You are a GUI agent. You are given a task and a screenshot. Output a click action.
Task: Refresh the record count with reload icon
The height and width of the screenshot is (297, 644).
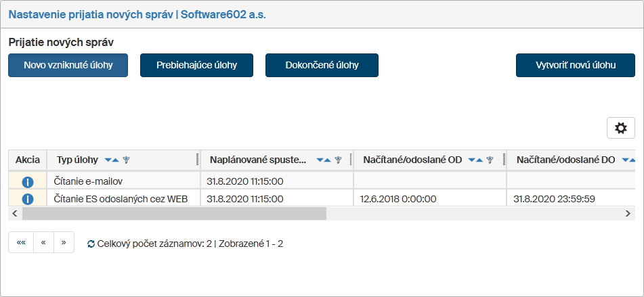91,244
